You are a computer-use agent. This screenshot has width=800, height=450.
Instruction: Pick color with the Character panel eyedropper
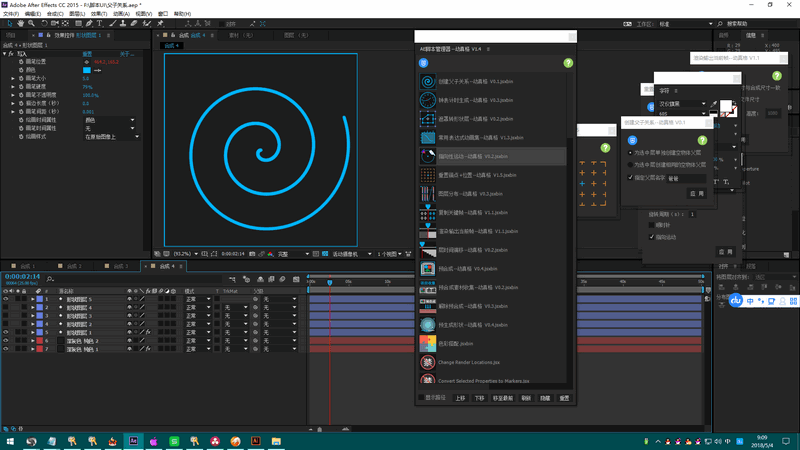point(714,104)
